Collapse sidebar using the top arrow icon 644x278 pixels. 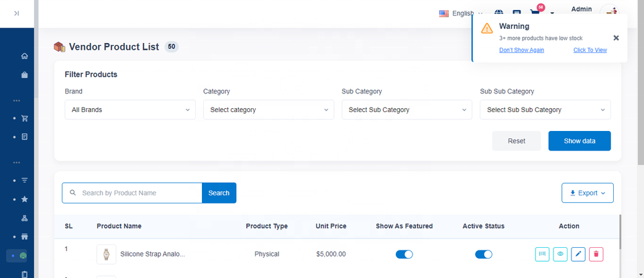[17, 13]
